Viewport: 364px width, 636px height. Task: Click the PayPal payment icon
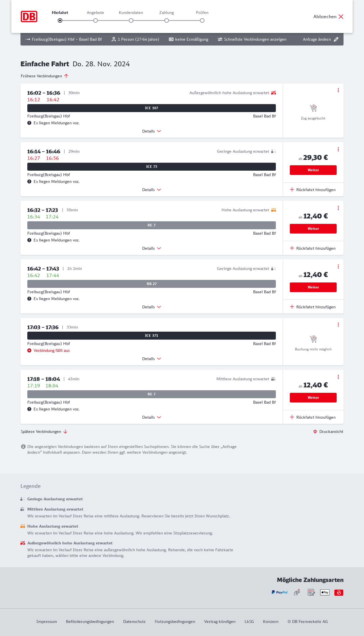280,592
